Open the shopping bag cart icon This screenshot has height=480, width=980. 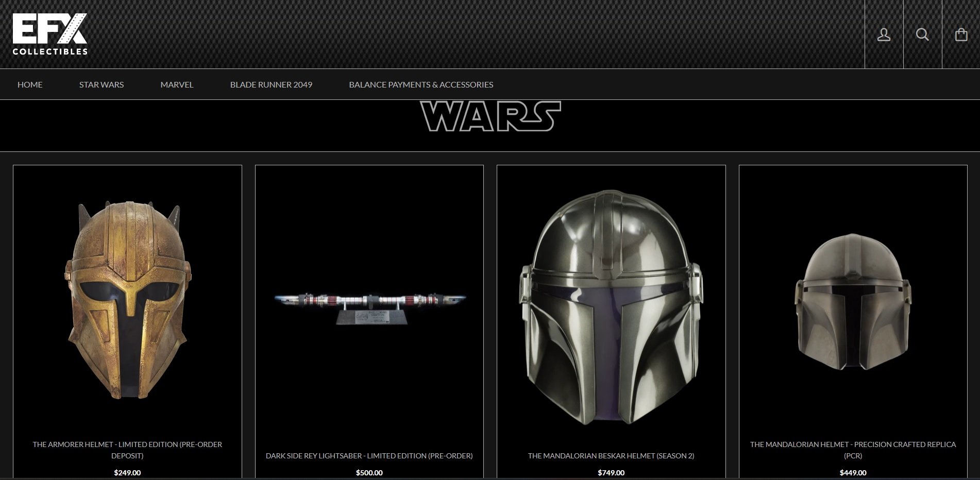[x=961, y=35]
